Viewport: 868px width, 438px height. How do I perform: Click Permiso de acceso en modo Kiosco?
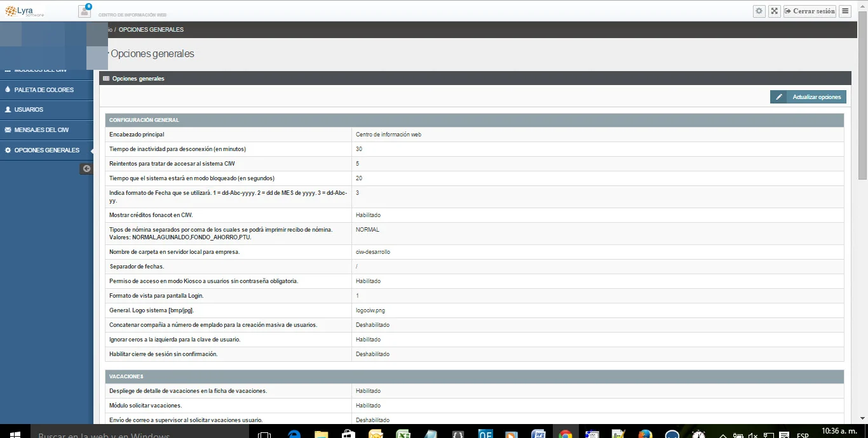tap(203, 281)
